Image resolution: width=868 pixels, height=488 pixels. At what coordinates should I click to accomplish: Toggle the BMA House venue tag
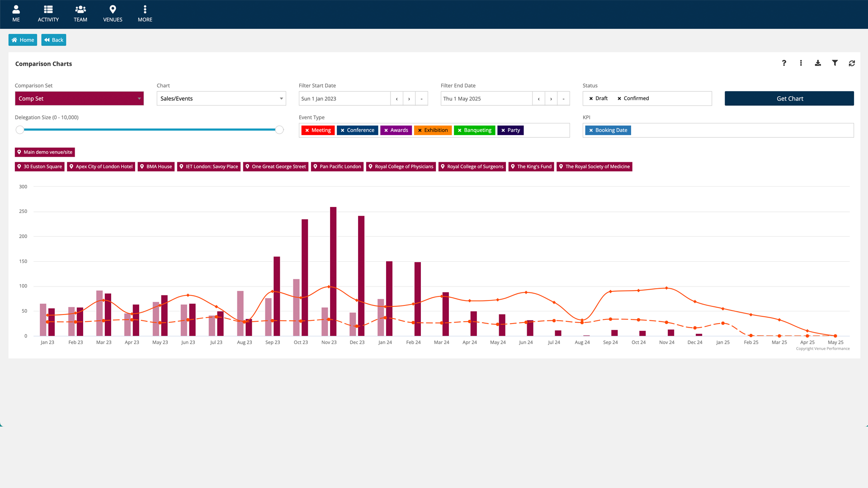tap(156, 167)
